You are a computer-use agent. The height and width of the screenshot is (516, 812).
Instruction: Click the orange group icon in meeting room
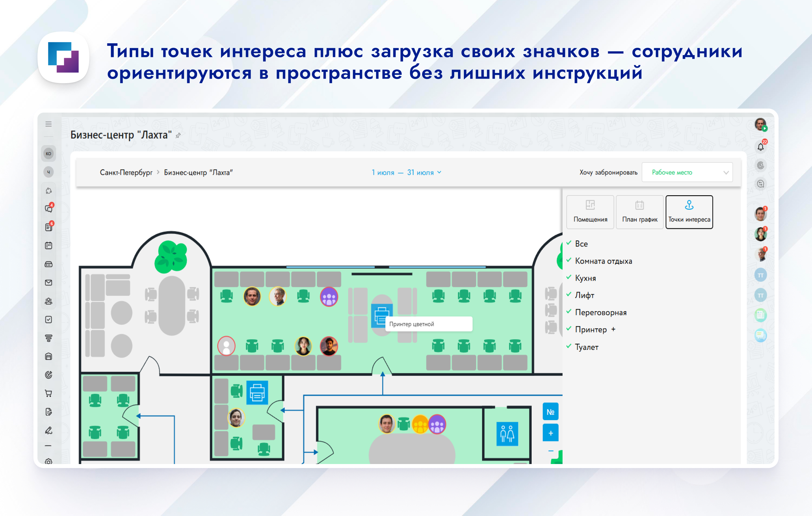(x=420, y=424)
